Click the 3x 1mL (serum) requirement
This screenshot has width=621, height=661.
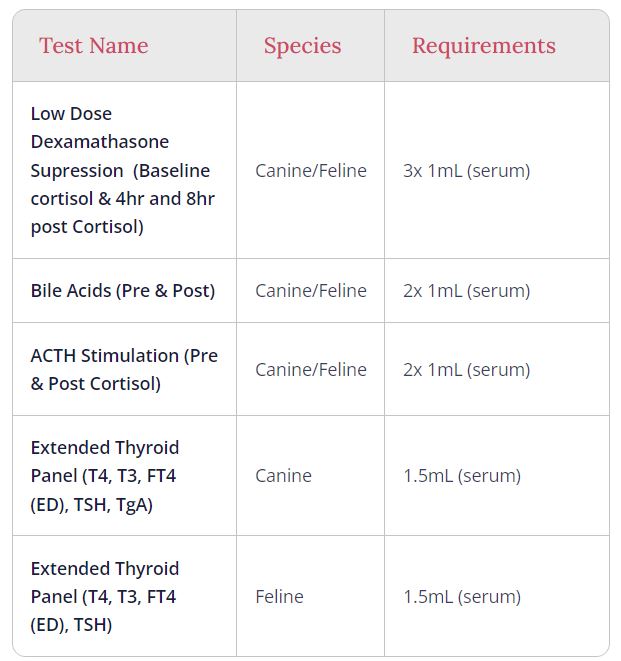pos(466,171)
